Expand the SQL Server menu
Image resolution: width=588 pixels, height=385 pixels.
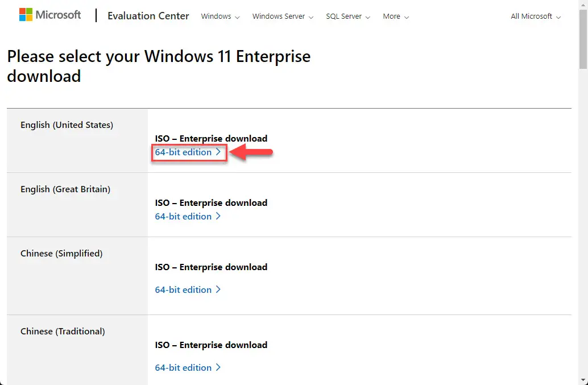click(348, 16)
